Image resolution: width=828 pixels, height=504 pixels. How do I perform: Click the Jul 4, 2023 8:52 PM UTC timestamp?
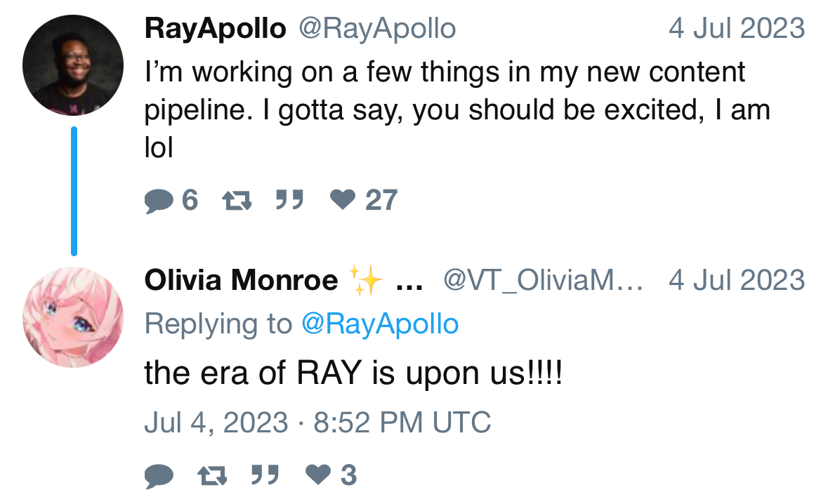coord(317,423)
